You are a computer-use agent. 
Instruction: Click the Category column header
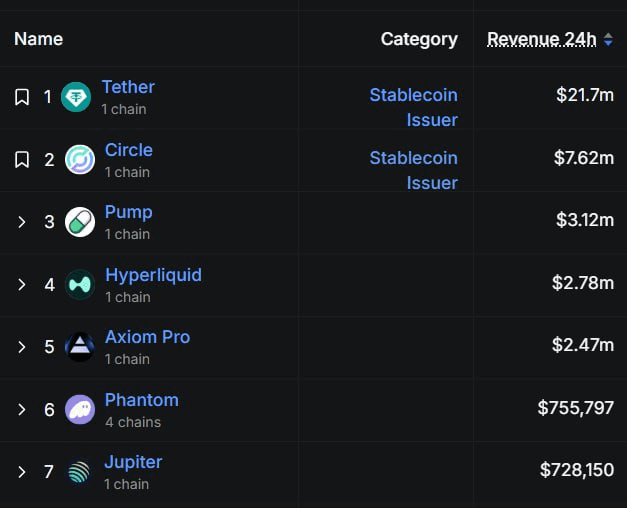[419, 39]
